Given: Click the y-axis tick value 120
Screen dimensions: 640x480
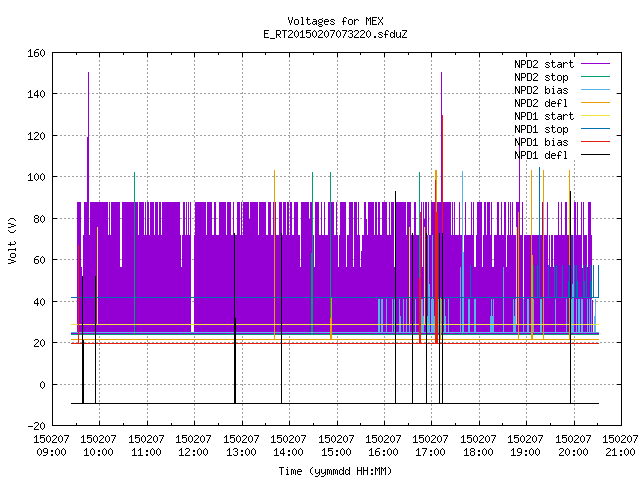Looking at the screenshot, I should [x=36, y=136].
